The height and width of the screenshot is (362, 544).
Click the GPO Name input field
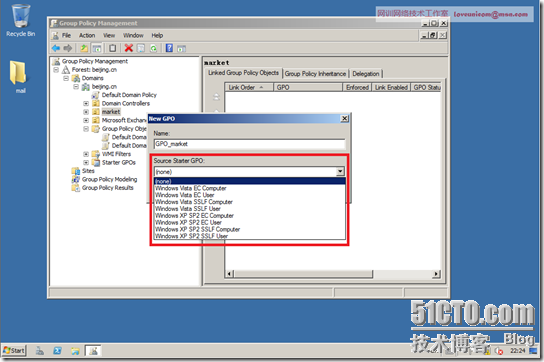click(x=249, y=144)
